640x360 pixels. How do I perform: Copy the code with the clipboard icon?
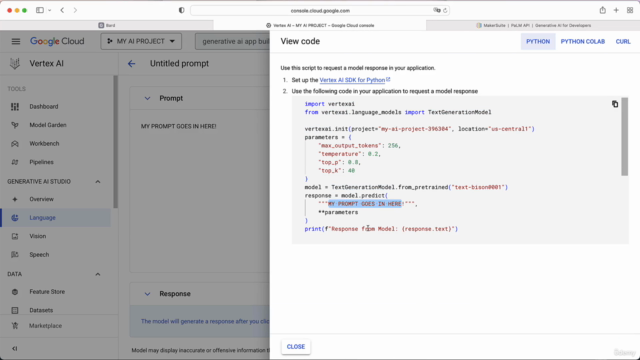click(615, 104)
